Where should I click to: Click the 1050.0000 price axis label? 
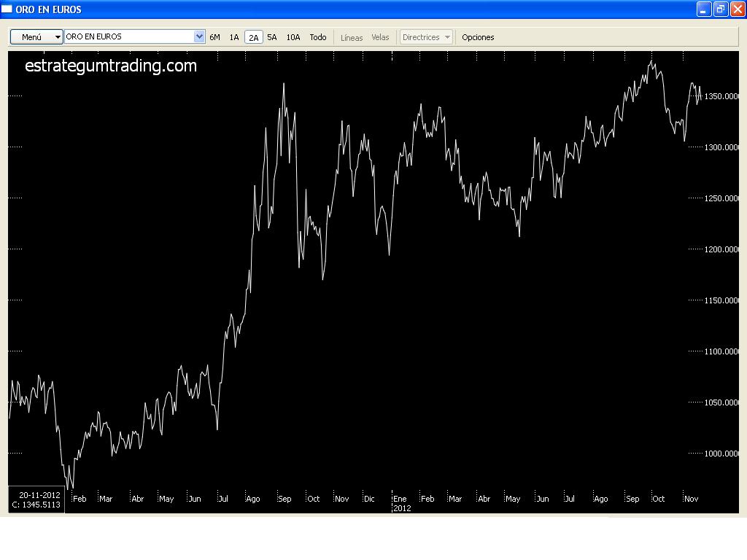click(x=721, y=402)
